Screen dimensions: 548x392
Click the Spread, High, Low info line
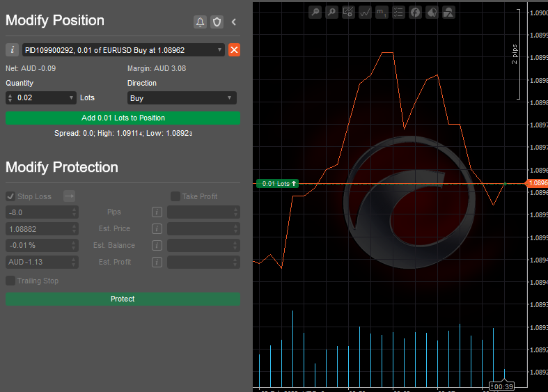click(x=123, y=133)
